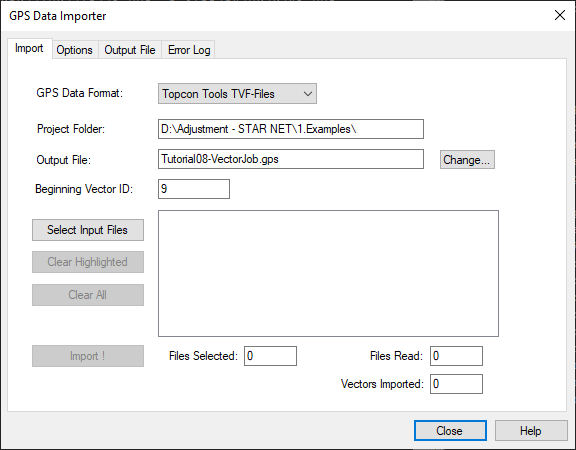Click the dropdown arrow beside Topcon Tools TVF-Files
Viewport: 576px width, 450px height.
pyautogui.click(x=308, y=94)
